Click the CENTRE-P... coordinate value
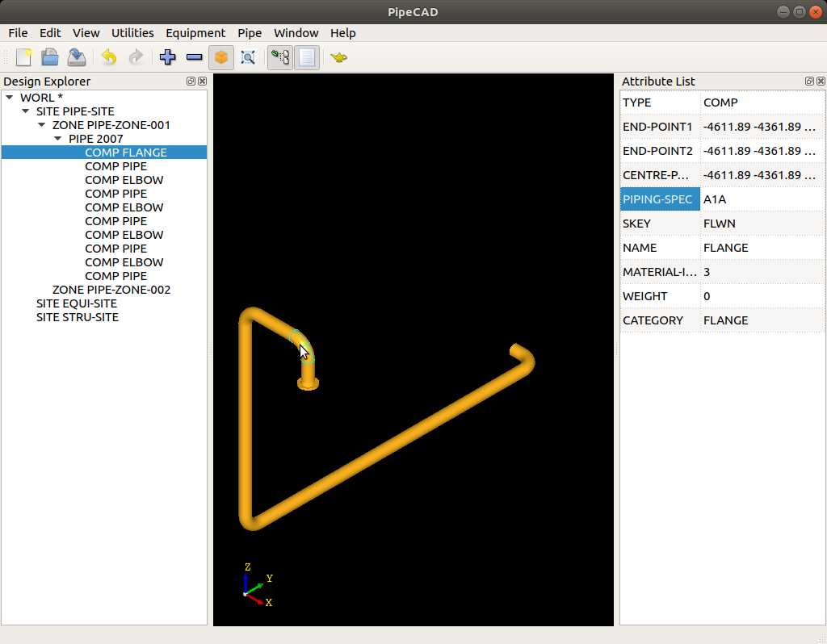 click(762, 175)
